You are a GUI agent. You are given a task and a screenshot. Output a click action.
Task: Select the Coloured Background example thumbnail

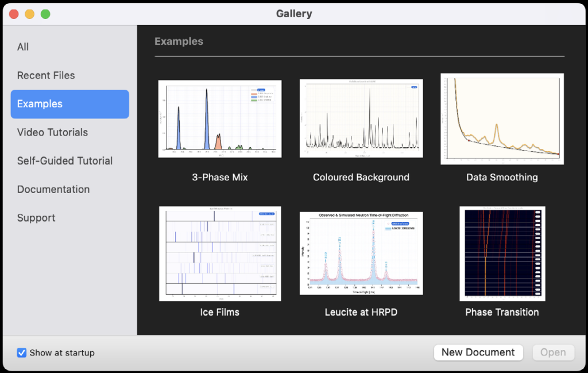(x=361, y=118)
